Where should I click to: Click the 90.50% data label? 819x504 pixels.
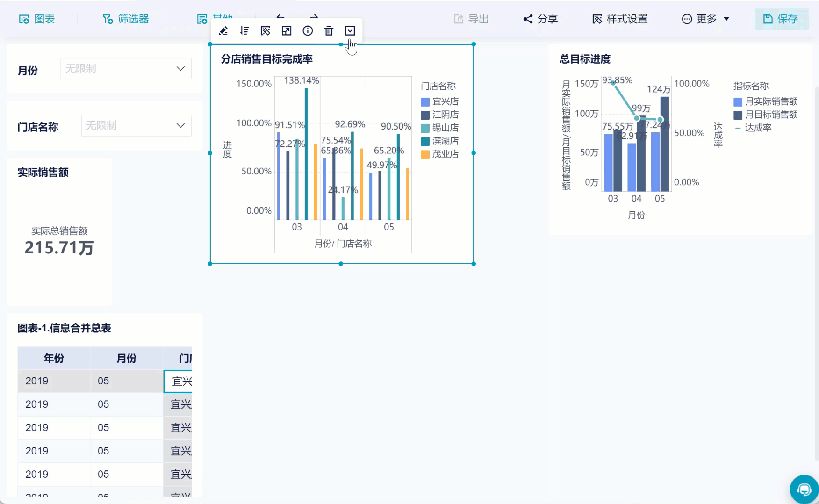point(396,126)
